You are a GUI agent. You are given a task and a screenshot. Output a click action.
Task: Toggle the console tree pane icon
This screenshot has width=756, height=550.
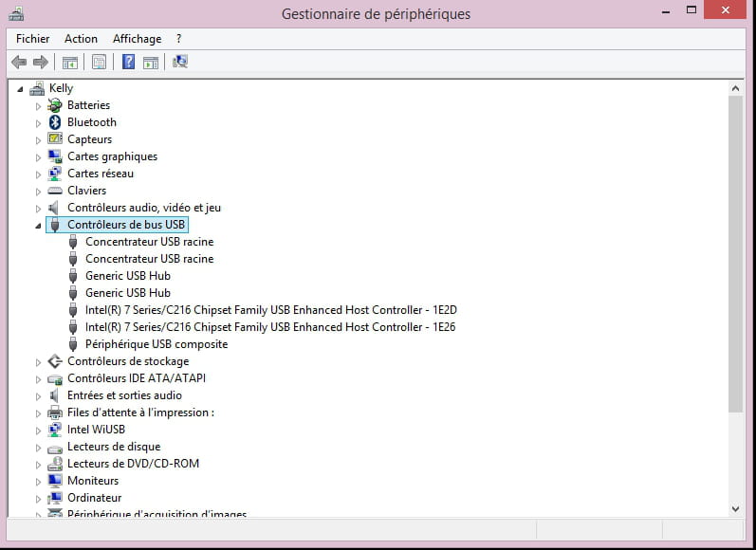pos(69,63)
